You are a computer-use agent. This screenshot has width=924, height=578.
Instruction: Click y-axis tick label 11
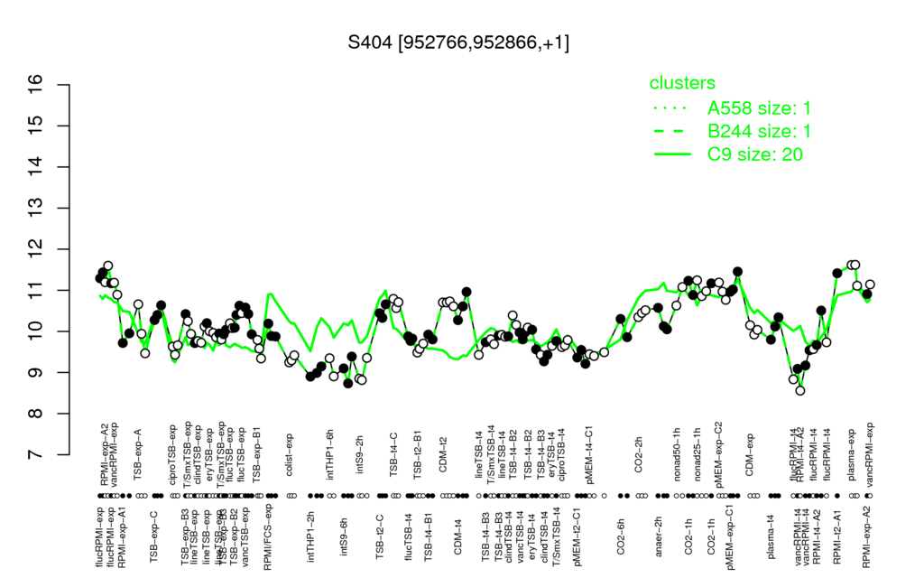[36, 290]
